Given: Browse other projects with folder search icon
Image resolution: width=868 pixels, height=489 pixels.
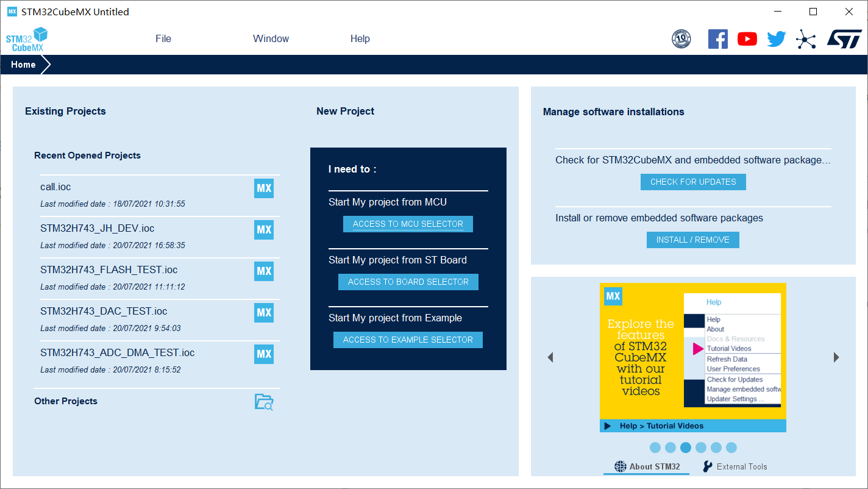Looking at the screenshot, I should tap(264, 402).
